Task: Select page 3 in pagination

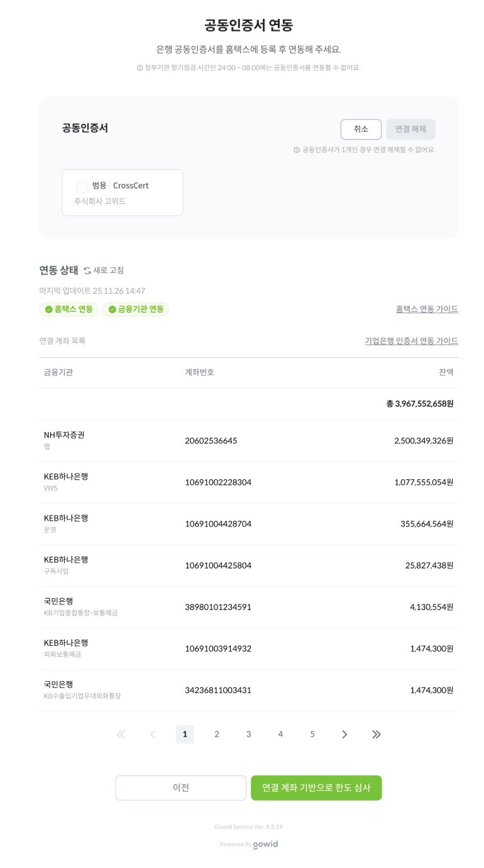Action: (249, 734)
